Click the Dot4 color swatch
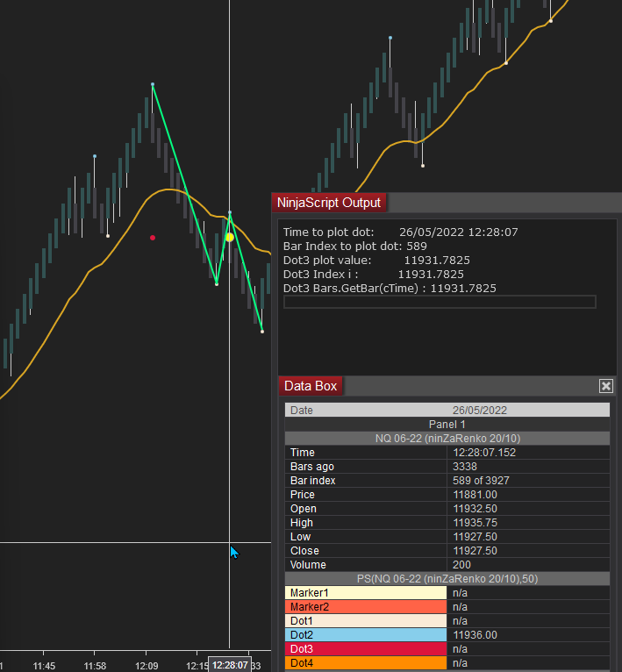The height and width of the screenshot is (672, 622). pyautogui.click(x=366, y=663)
